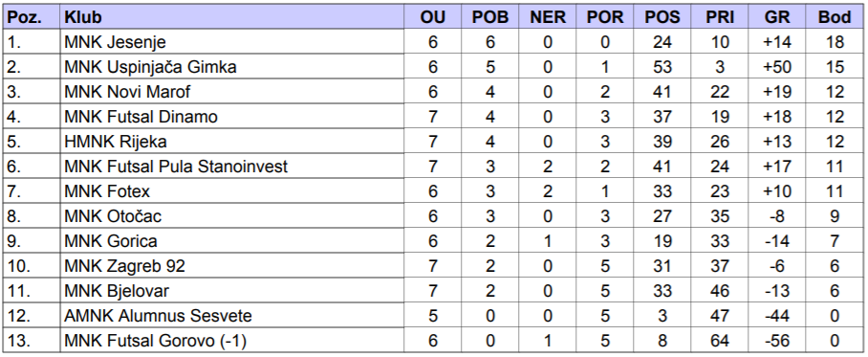Viewport: 868px width, 357px height.
Task: Click the MNK Novi Marof cell
Action: (232, 92)
